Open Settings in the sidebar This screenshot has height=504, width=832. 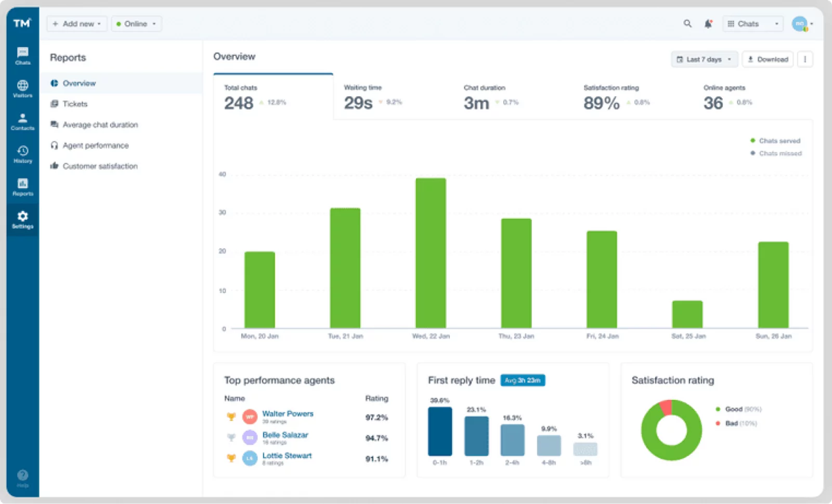[23, 219]
